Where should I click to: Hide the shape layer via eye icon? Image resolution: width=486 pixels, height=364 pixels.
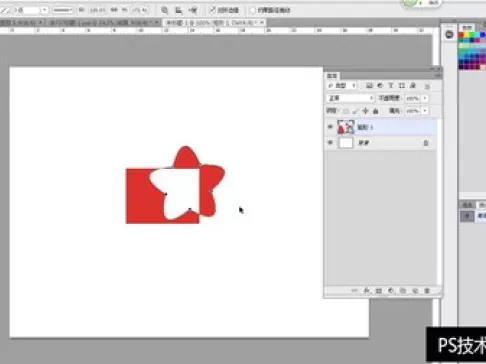point(330,127)
